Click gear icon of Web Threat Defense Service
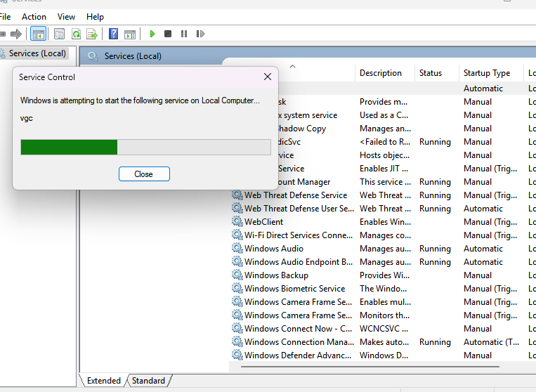536x392 pixels. [x=237, y=195]
